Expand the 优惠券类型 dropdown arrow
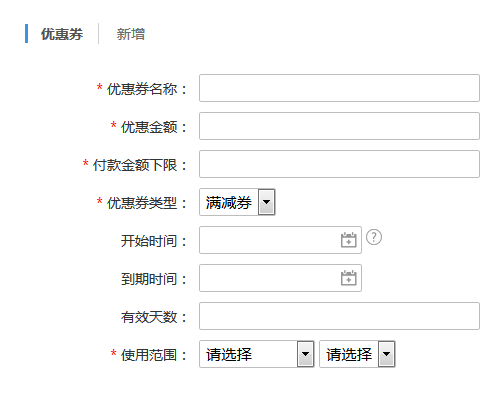 266,202
